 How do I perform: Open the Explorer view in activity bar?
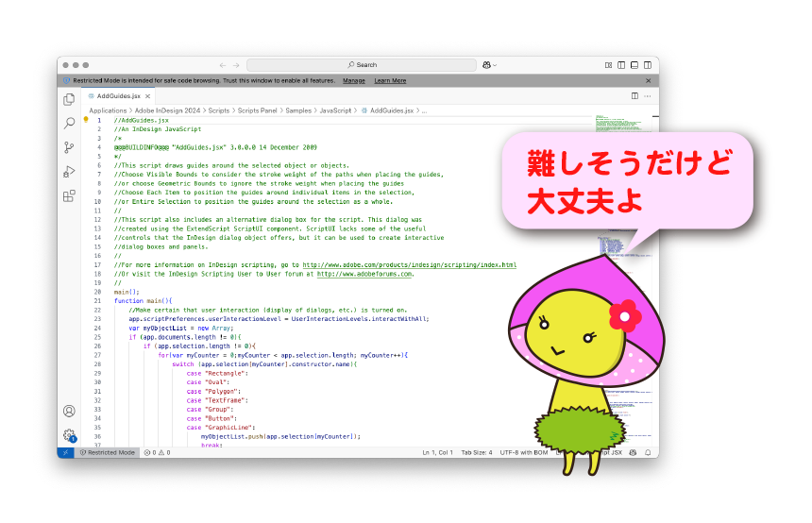[x=69, y=99]
